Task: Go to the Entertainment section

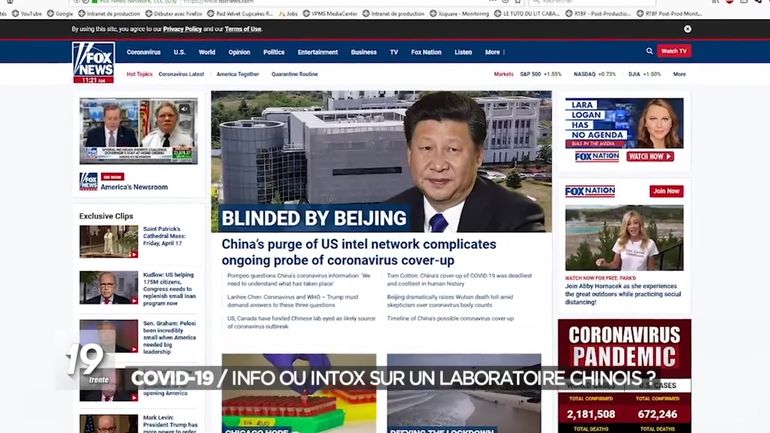Action: click(x=318, y=52)
